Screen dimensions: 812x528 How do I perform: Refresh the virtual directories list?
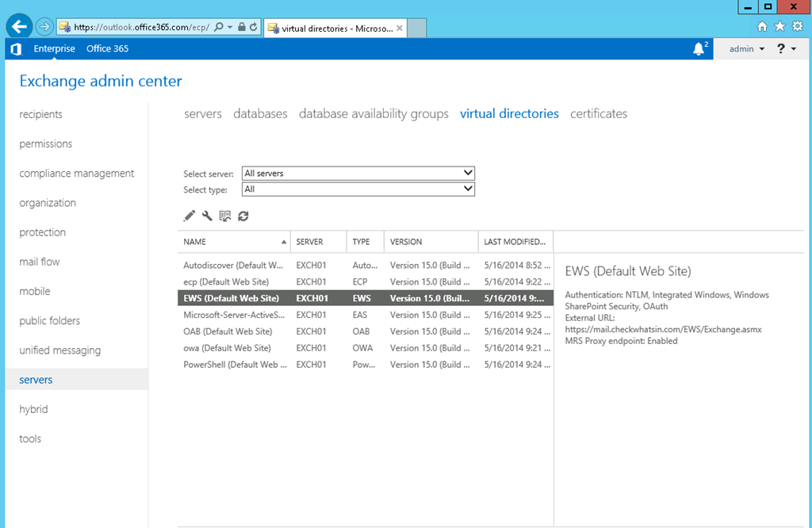coord(243,216)
